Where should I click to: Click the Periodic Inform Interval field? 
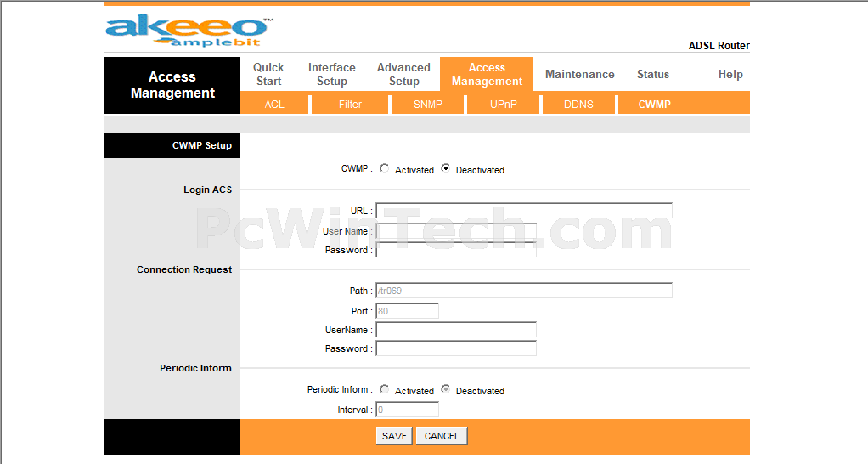[x=407, y=410]
